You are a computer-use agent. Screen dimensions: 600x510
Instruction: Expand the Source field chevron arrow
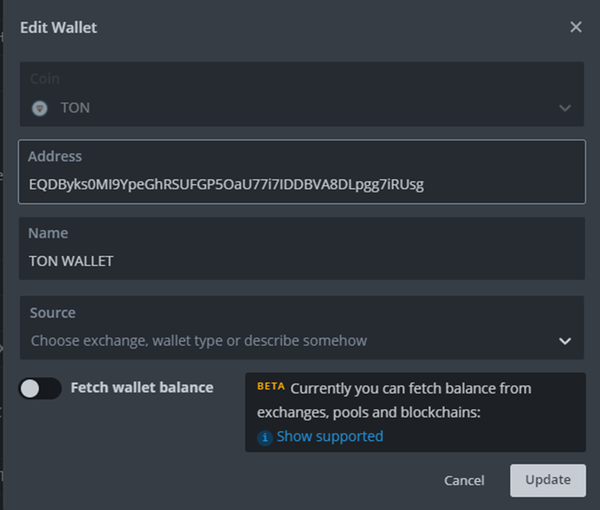(x=566, y=341)
